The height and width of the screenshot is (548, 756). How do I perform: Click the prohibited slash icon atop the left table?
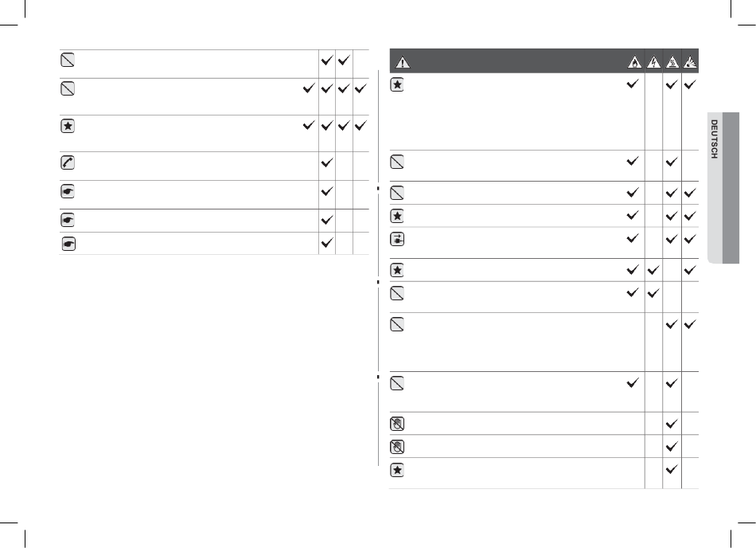[68, 59]
